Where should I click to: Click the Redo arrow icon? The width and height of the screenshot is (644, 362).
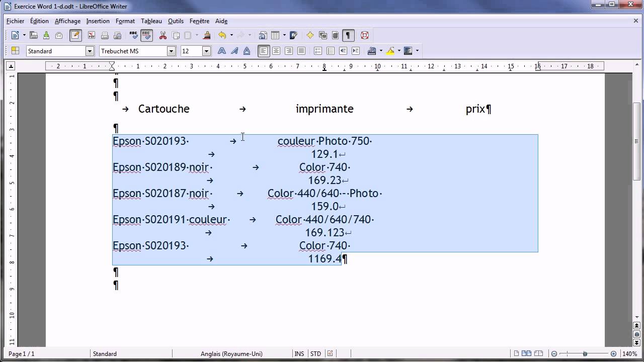(x=240, y=35)
